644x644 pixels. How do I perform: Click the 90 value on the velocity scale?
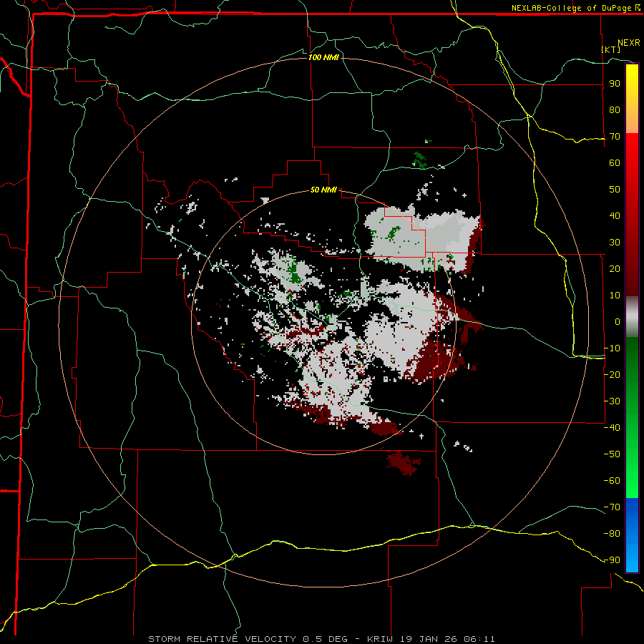(615, 84)
